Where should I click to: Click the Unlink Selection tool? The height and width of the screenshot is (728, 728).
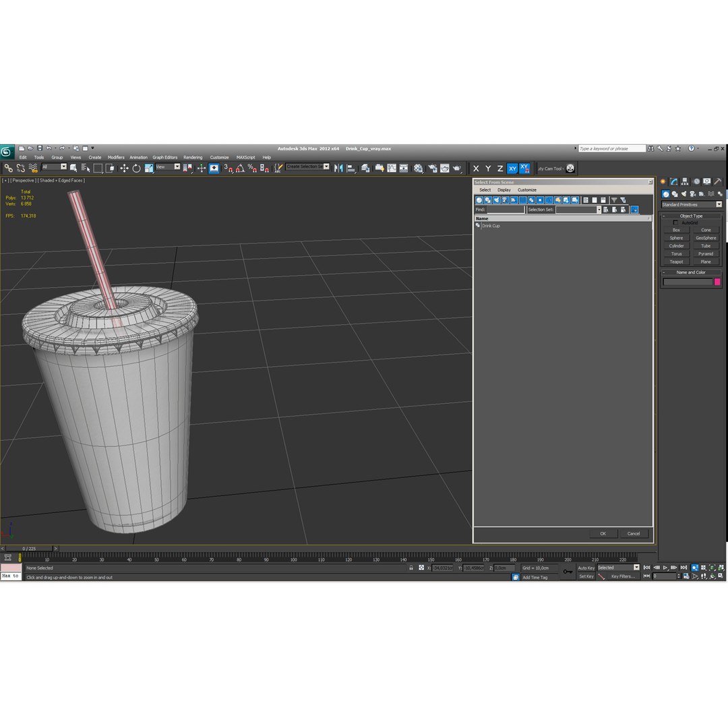20,168
